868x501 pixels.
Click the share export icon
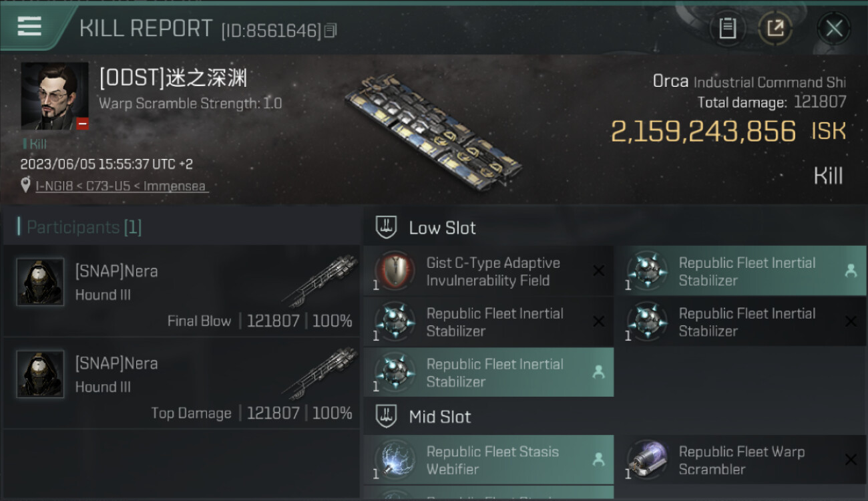click(x=775, y=28)
